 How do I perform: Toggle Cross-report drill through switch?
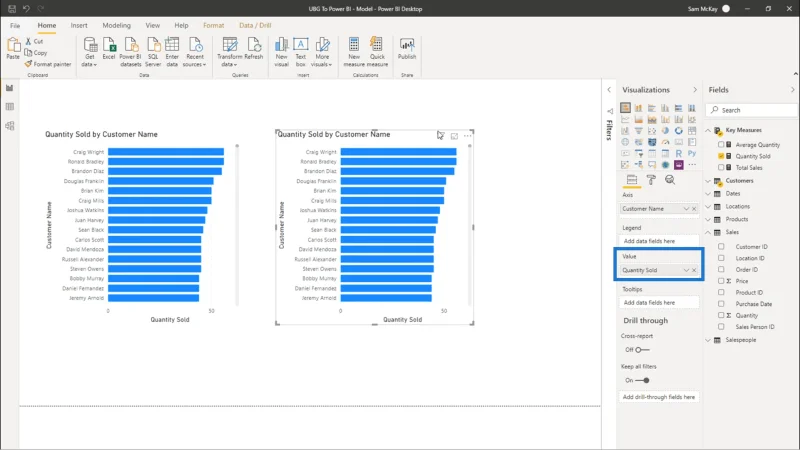pyautogui.click(x=642, y=349)
